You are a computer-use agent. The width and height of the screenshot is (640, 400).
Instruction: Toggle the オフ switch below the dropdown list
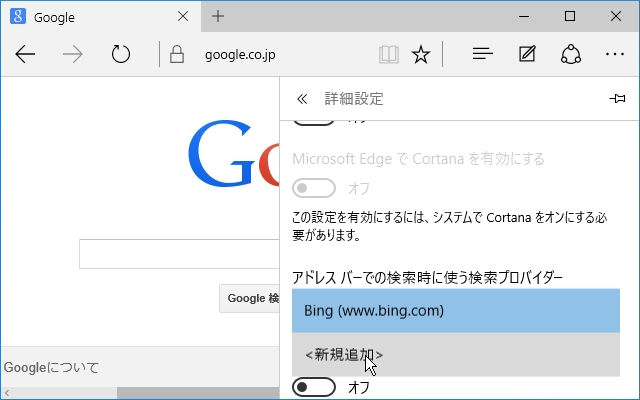point(314,387)
